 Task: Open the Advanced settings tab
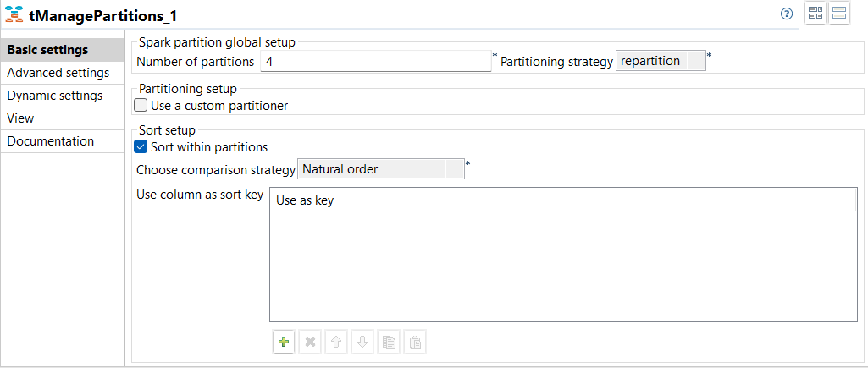58,73
